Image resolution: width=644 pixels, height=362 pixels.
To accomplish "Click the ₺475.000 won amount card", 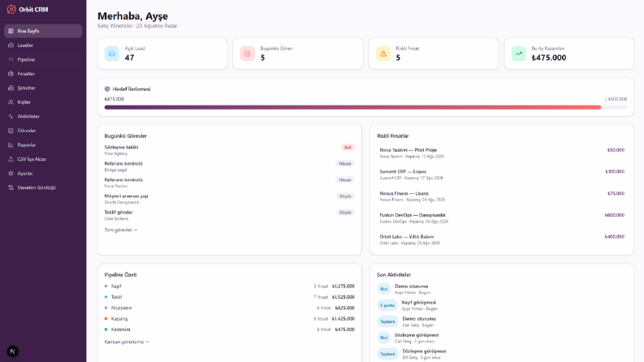I will 568,54.
